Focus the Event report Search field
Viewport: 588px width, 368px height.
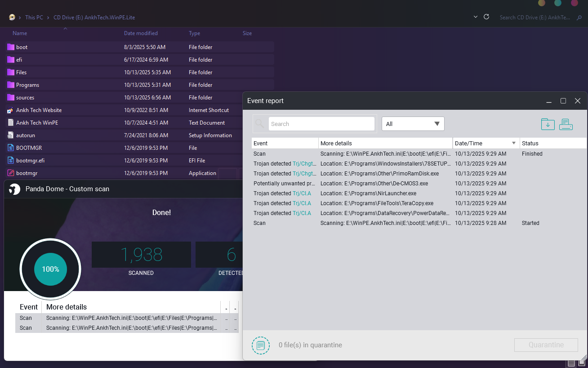click(x=321, y=124)
